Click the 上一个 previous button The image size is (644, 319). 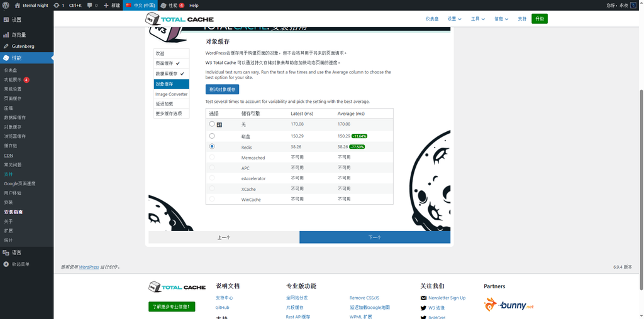[224, 237]
